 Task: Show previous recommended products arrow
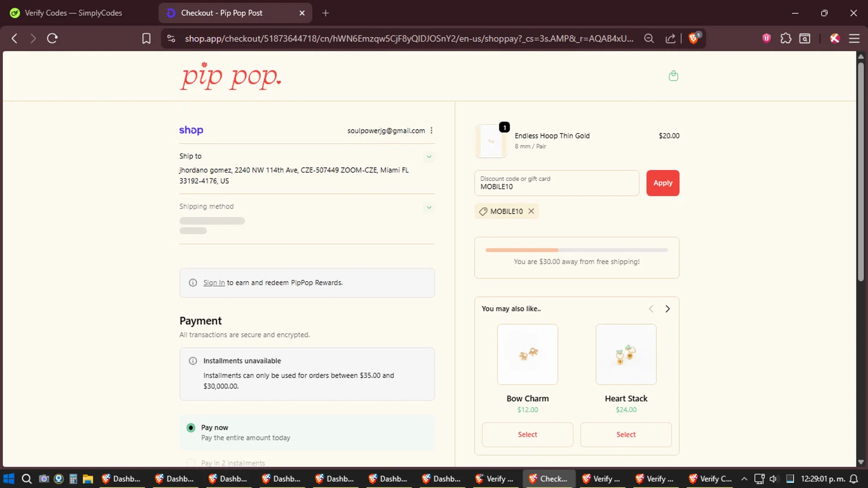(651, 309)
